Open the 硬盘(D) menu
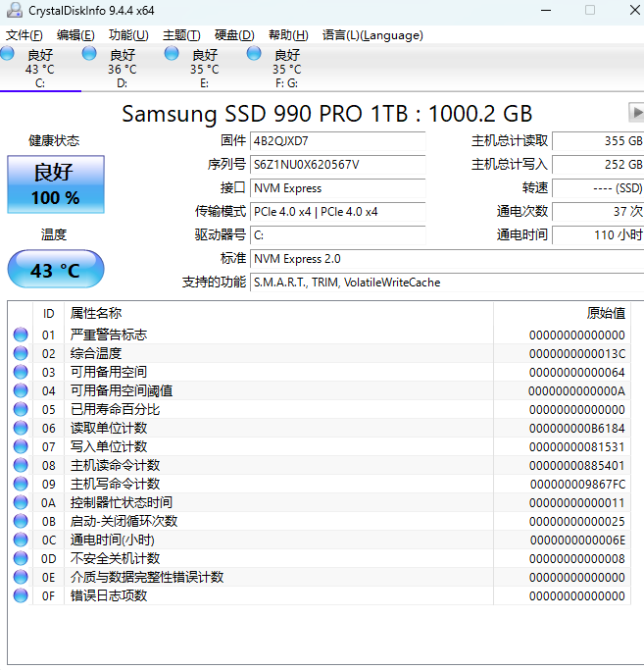The width and height of the screenshot is (644, 670). [234, 35]
